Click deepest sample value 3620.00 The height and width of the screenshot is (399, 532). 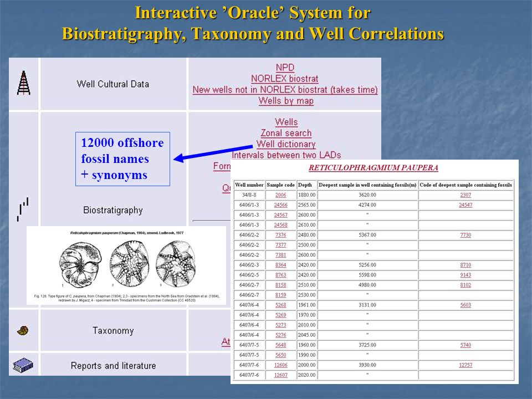(367, 195)
